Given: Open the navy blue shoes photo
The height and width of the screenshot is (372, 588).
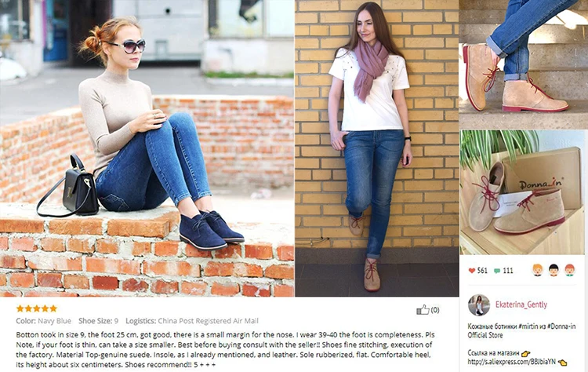Looking at the screenshot, I should pyautogui.click(x=147, y=148).
